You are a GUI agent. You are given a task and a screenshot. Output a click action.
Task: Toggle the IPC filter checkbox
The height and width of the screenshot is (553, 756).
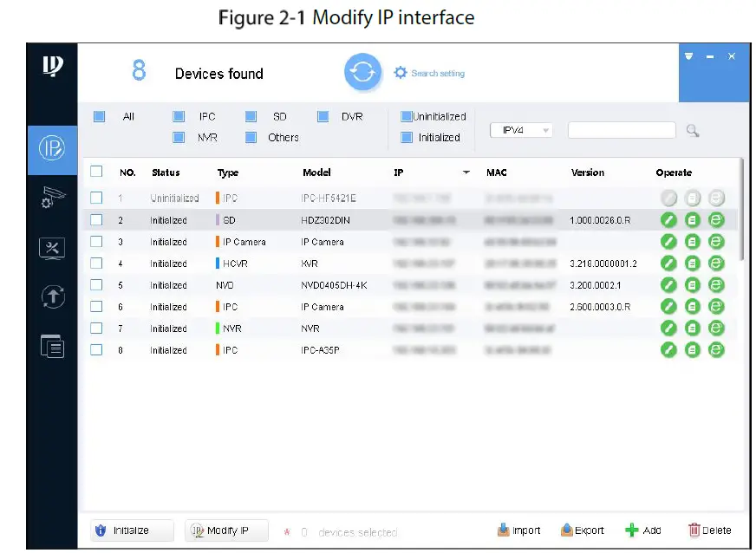[x=179, y=117]
